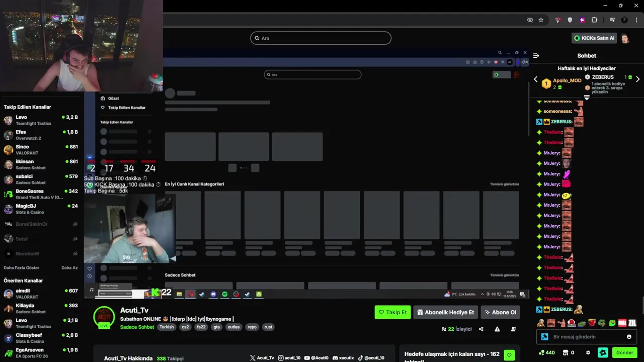This screenshot has height=362, width=644.
Task: Open BoneSaures channel in sidebar
Action: (x=41, y=194)
